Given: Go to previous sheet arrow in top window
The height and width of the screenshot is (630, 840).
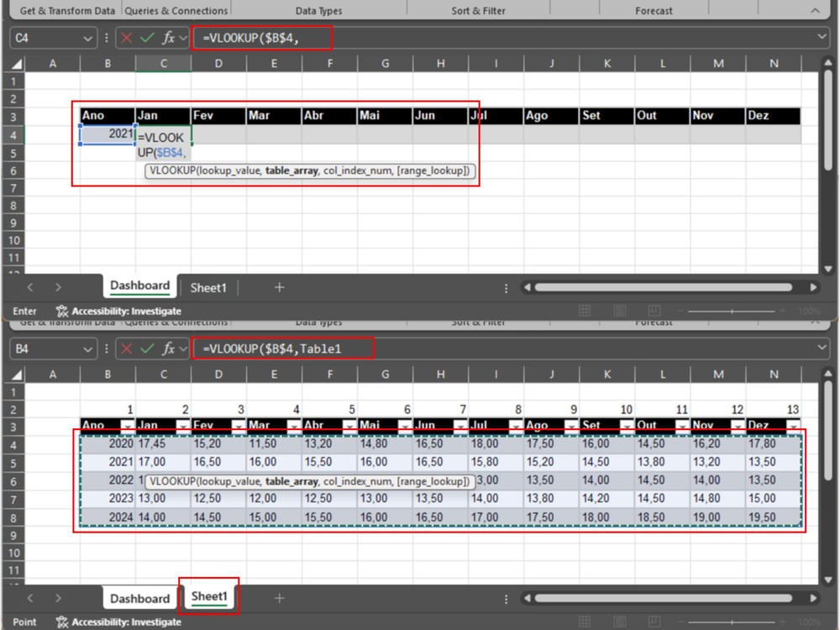Looking at the screenshot, I should (x=30, y=287).
